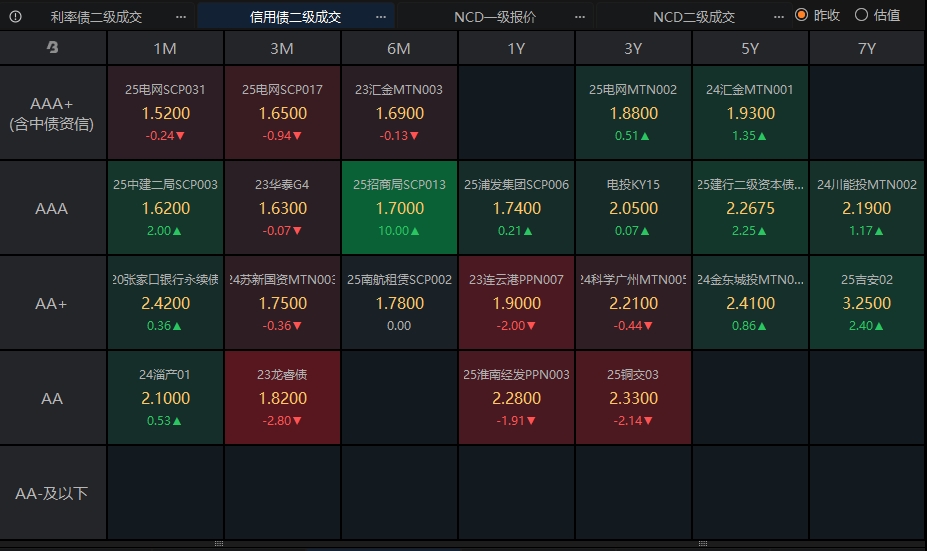927x551 pixels.
Task: Open the 23龙睿债 bond cell
Action: coord(282,398)
